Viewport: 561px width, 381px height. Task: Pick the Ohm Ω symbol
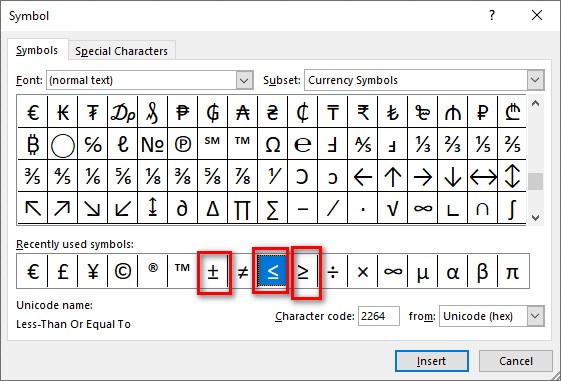pos(273,144)
